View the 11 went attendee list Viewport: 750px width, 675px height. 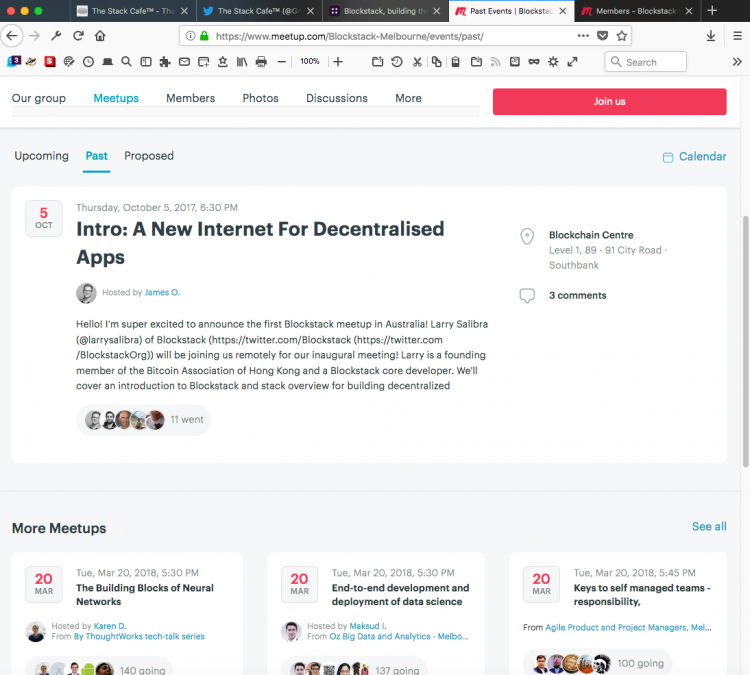(x=144, y=420)
